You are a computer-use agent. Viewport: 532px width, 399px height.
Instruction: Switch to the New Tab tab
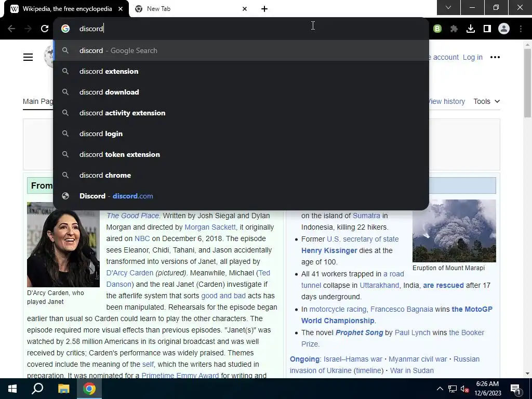(x=191, y=9)
